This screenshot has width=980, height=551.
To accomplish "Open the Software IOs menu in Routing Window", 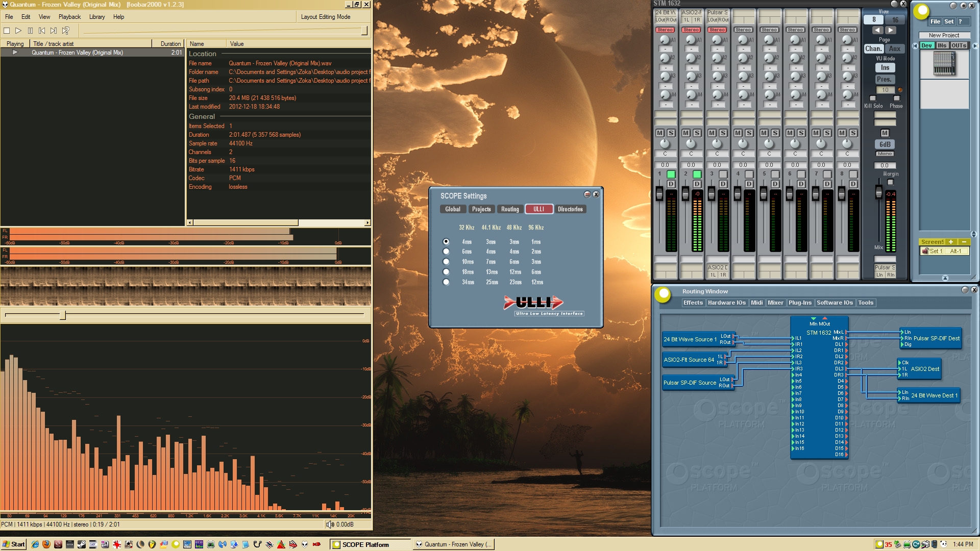I will pyautogui.click(x=835, y=303).
